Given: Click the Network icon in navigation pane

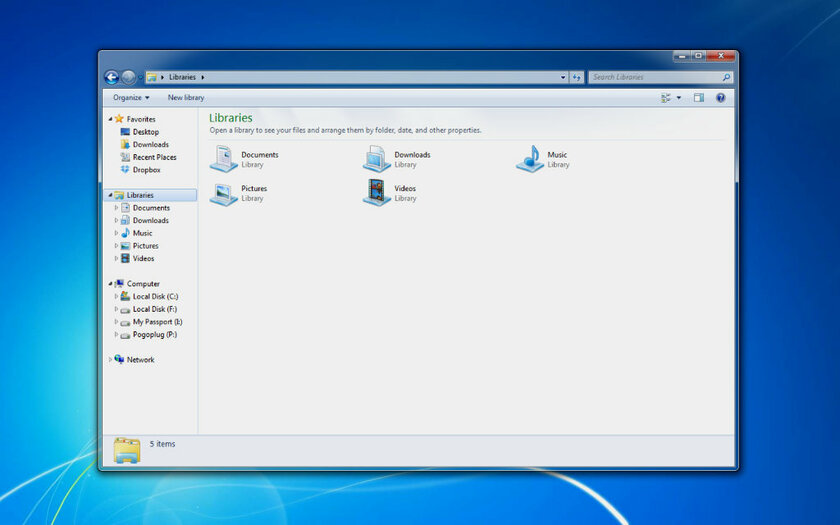Looking at the screenshot, I should click(119, 359).
